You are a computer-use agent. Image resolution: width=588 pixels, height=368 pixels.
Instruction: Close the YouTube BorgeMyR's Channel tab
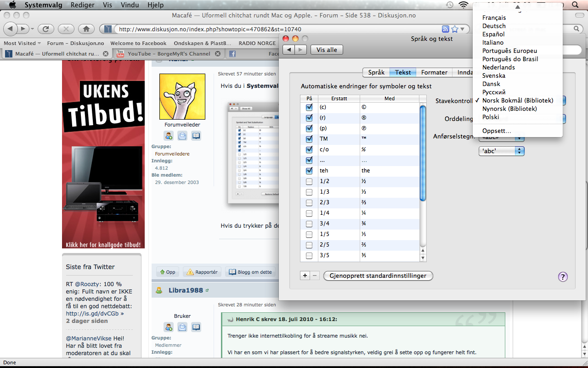coord(218,54)
